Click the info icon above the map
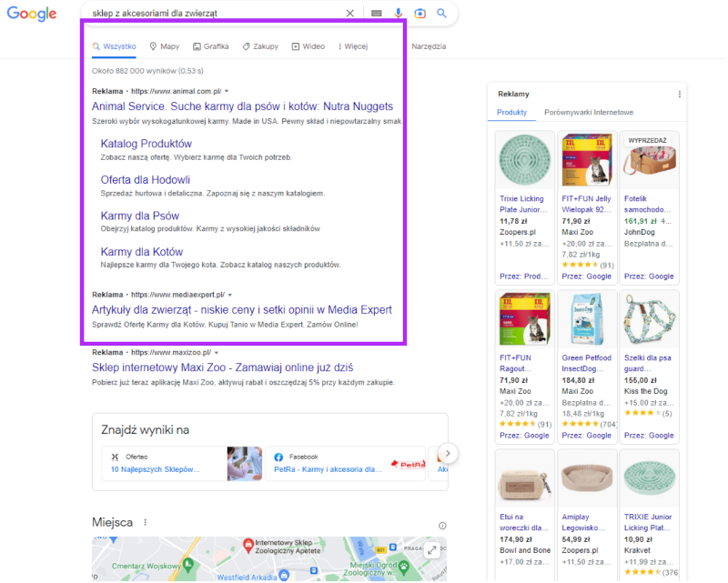Screen dimensions: 728x583 tap(442, 526)
